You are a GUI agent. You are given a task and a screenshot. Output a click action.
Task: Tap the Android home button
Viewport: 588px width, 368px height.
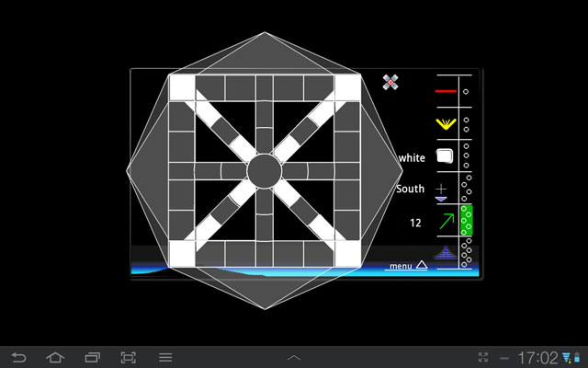[55, 357]
